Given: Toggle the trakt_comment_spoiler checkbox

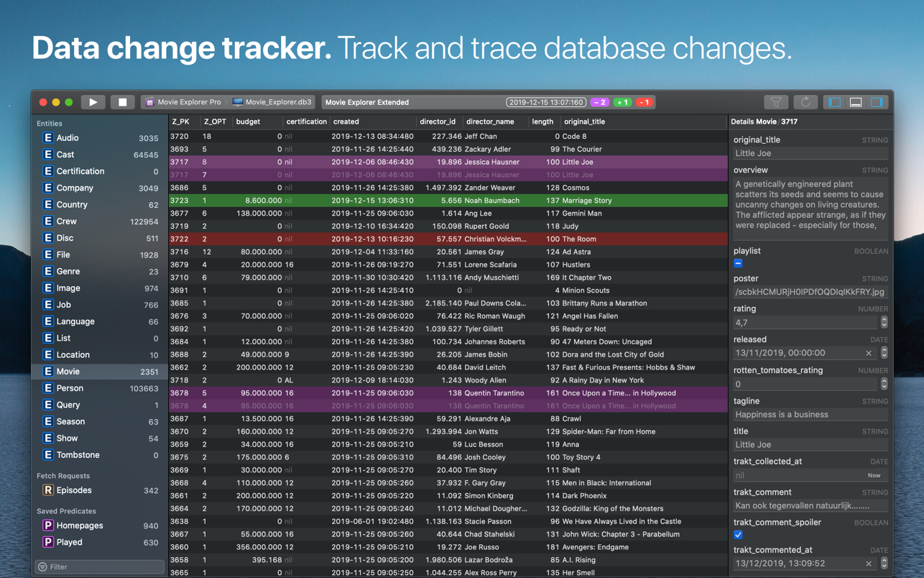Looking at the screenshot, I should [738, 535].
